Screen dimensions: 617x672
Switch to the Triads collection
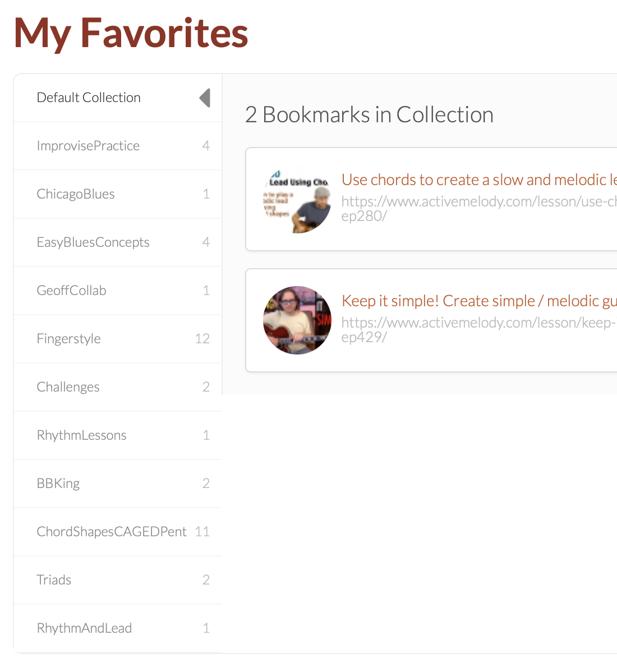[x=118, y=580]
